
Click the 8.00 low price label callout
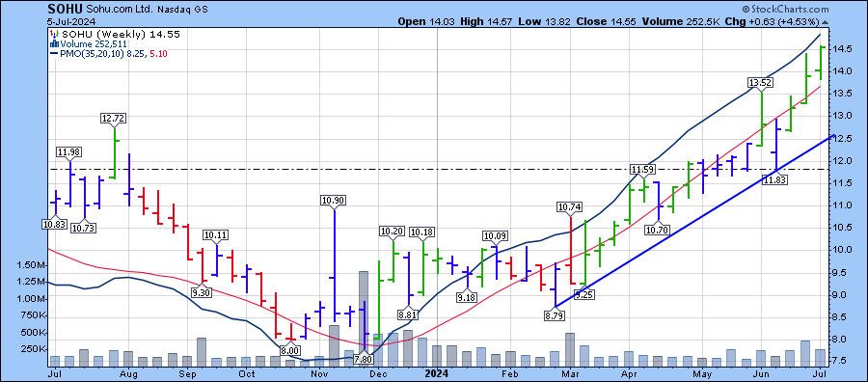(289, 350)
